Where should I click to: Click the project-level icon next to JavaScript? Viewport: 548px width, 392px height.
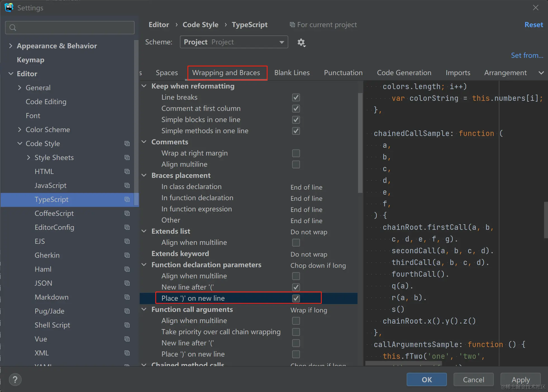pos(127,185)
